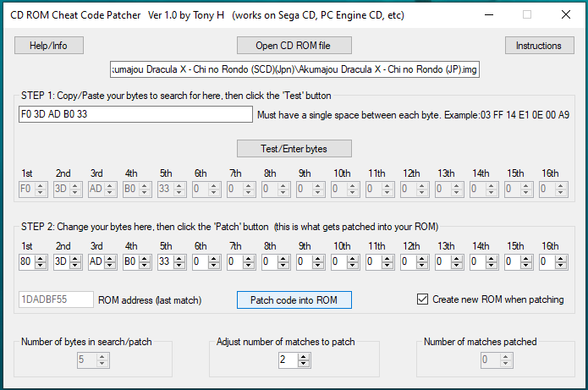
Task: Minimize the CD ROM Cheat Code Patcher window
Action: tap(488, 14)
